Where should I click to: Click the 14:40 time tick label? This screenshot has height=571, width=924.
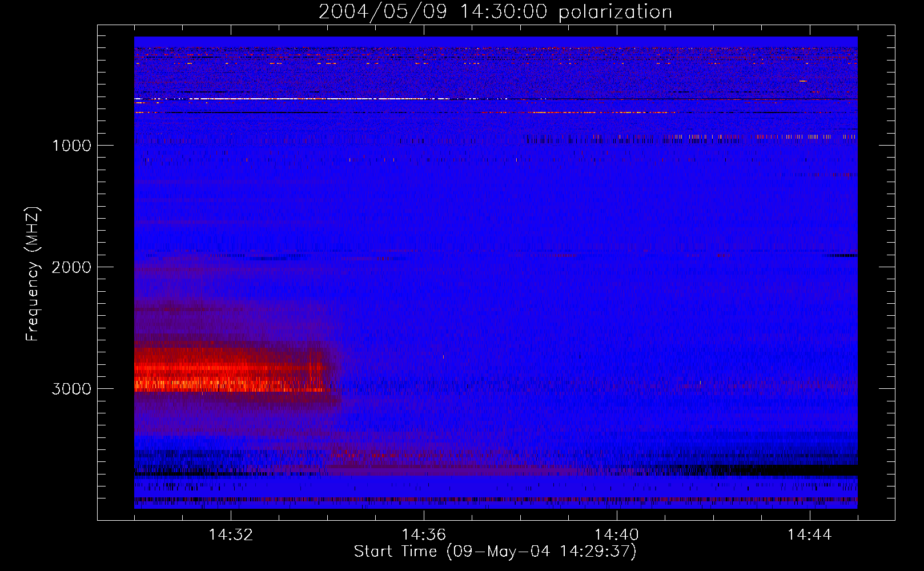[x=617, y=535]
